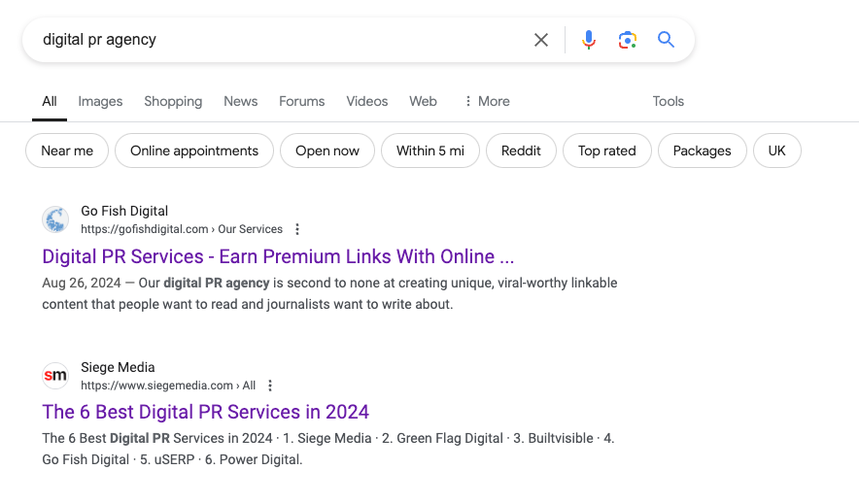Screen dimensions: 859x504
Task: Switch to the Videos tab
Action: pos(367,102)
